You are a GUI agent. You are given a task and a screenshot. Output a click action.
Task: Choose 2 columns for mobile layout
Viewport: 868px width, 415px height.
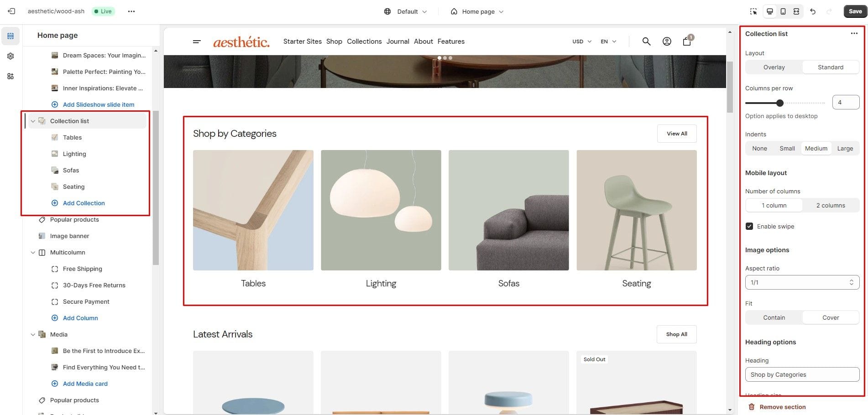coord(831,205)
